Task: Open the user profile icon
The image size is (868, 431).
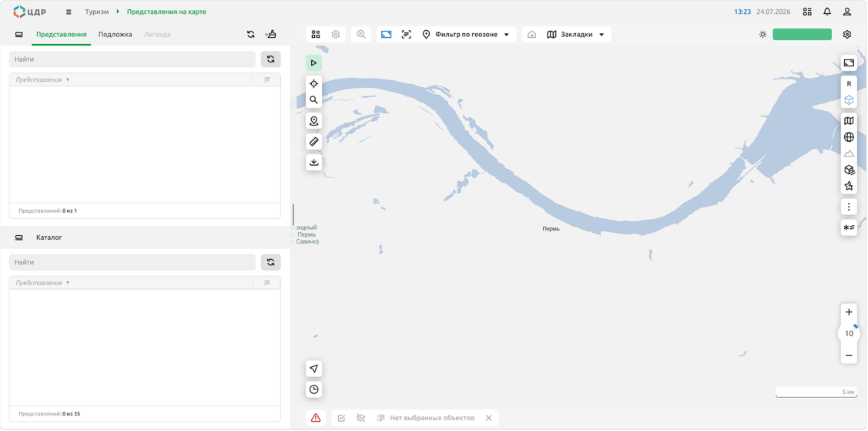Action: (x=847, y=12)
